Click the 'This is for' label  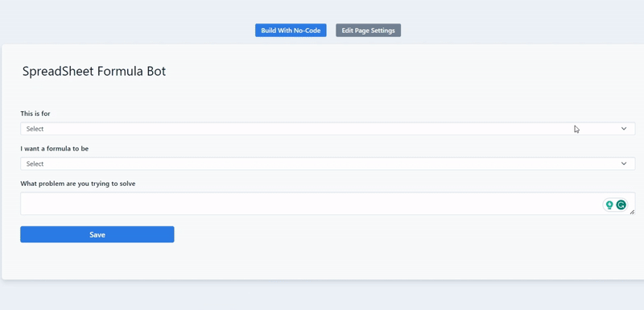(35, 114)
